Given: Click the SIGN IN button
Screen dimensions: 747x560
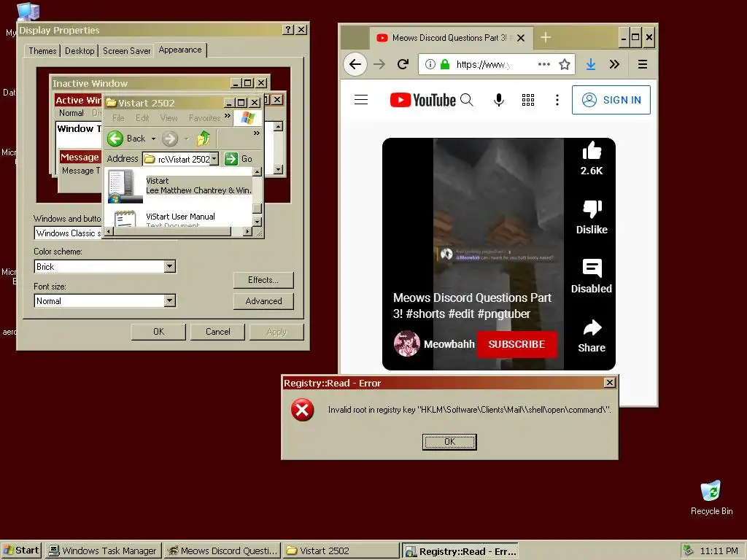Looking at the screenshot, I should [611, 100].
